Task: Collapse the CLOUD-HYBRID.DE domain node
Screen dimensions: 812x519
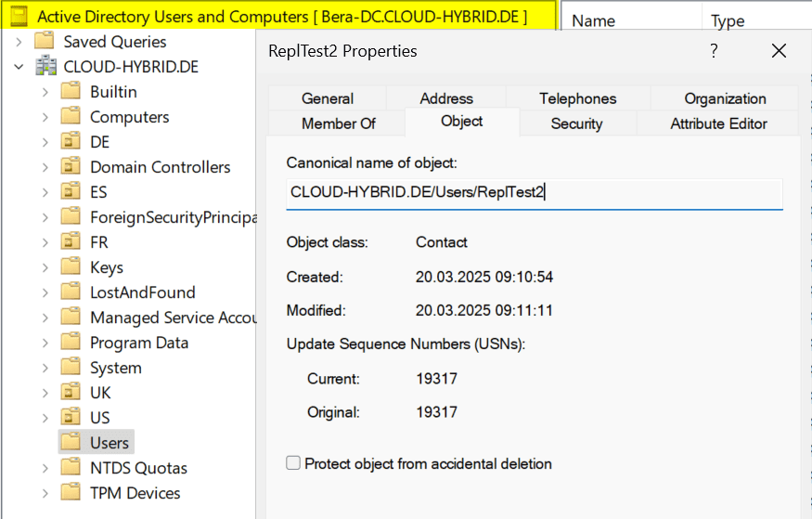Action: click(x=19, y=67)
